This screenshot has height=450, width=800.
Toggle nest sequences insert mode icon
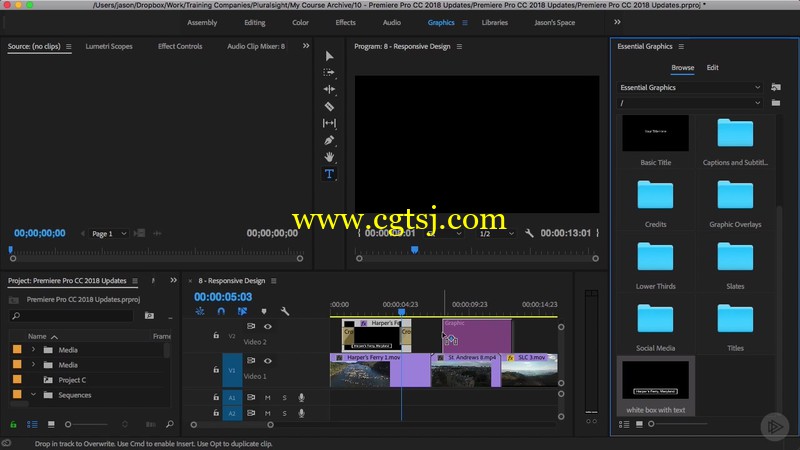pos(200,311)
